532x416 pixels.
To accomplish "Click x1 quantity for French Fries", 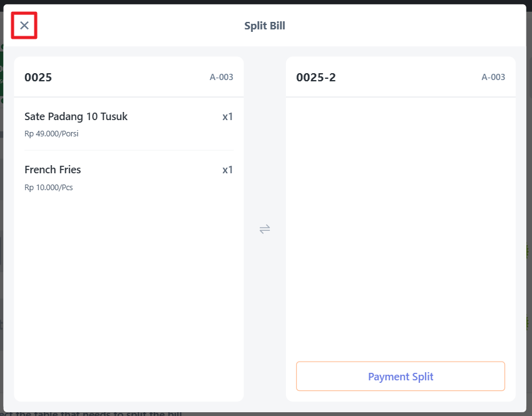I will click(x=227, y=170).
